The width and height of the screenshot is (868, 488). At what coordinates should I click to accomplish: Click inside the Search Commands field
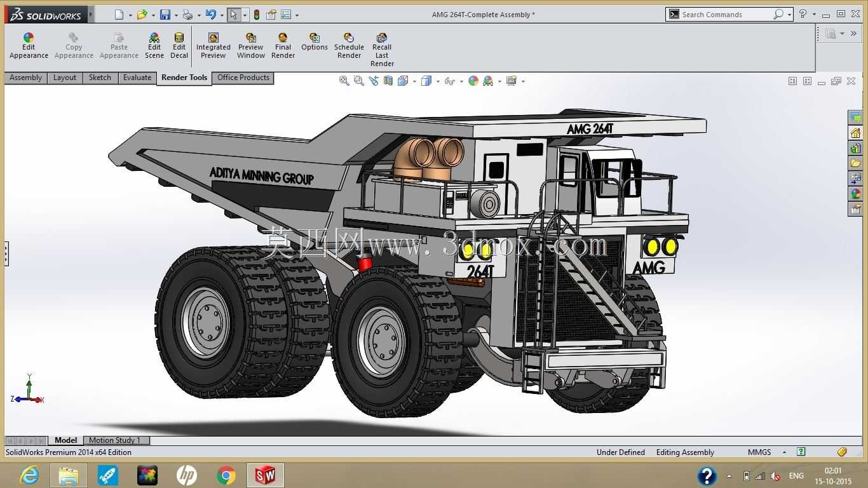coord(726,14)
